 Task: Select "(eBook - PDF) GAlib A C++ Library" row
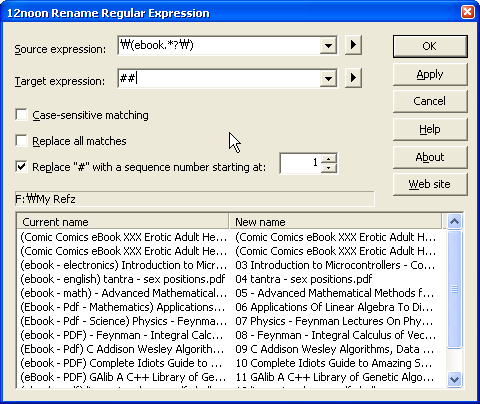[123, 377]
